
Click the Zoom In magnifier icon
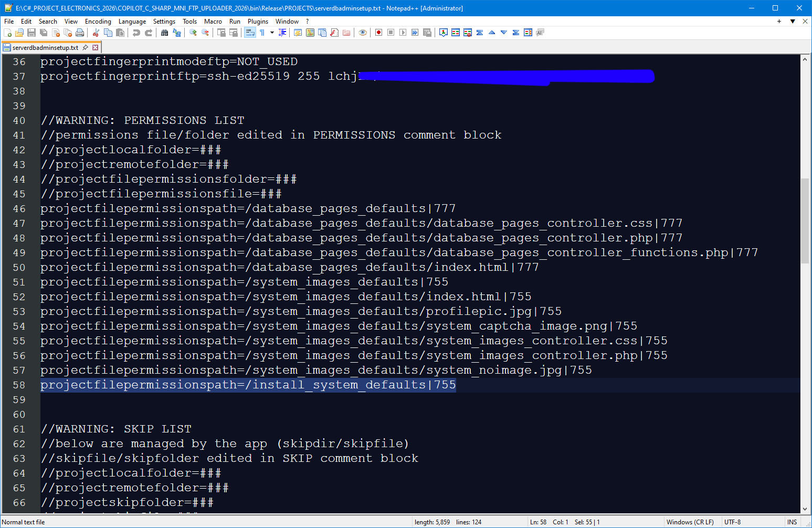(193, 33)
